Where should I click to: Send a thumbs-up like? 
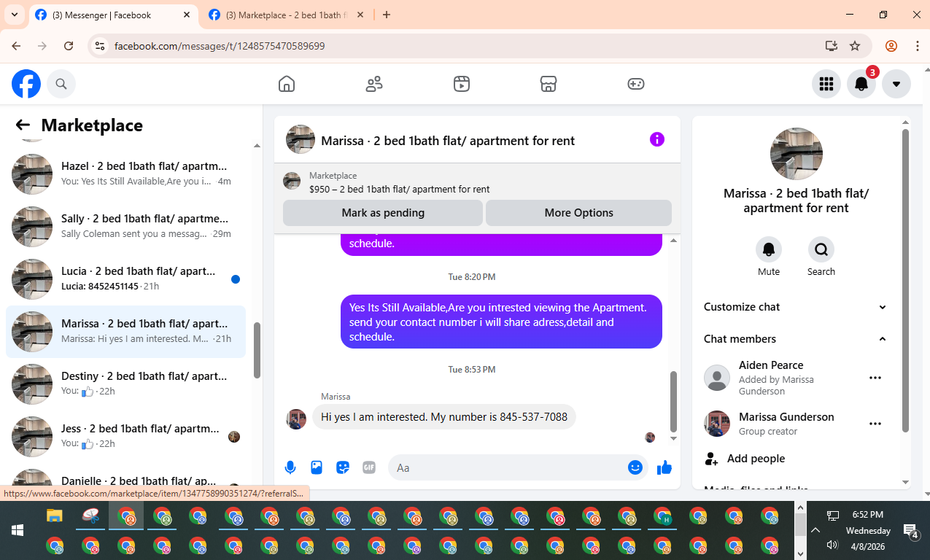(664, 467)
